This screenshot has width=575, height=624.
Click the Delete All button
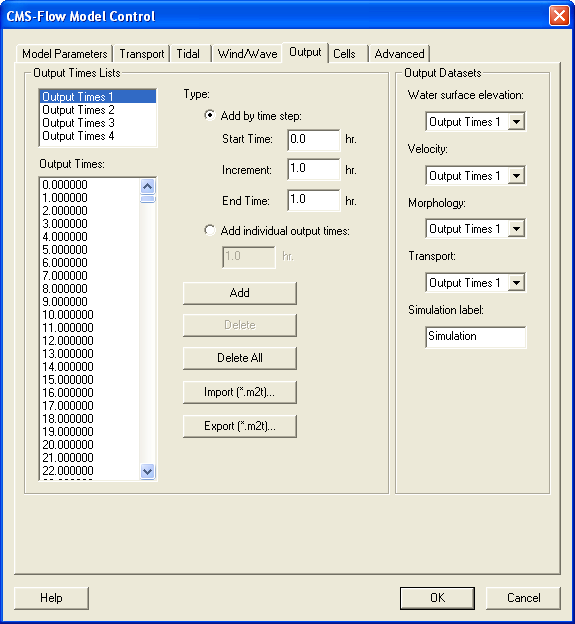pos(240,358)
